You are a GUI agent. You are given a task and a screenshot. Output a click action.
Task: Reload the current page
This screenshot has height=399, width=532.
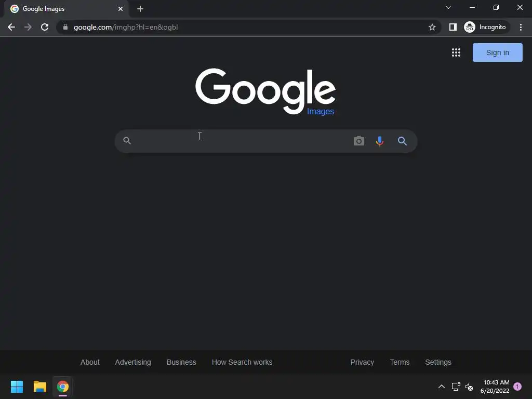(45, 27)
